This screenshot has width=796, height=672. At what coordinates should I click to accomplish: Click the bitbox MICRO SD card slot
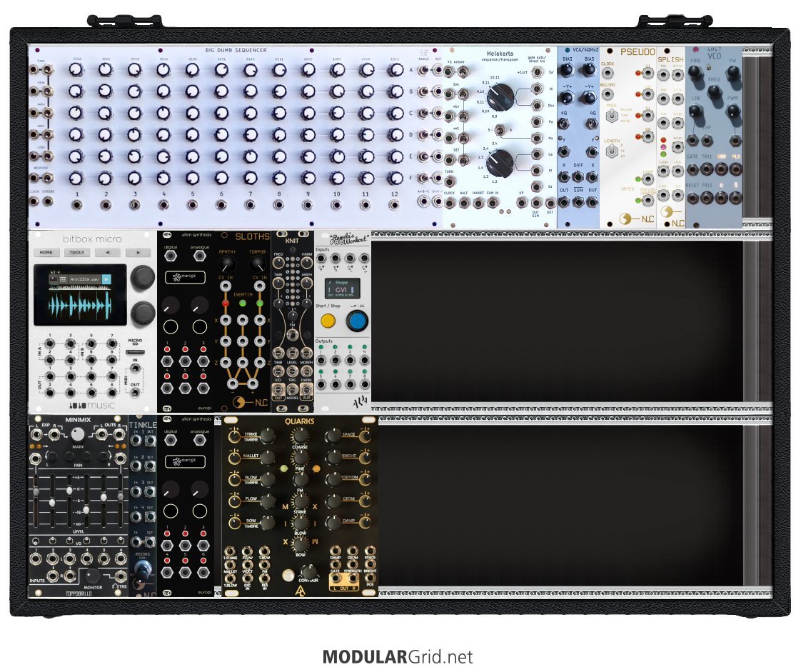coord(135,351)
